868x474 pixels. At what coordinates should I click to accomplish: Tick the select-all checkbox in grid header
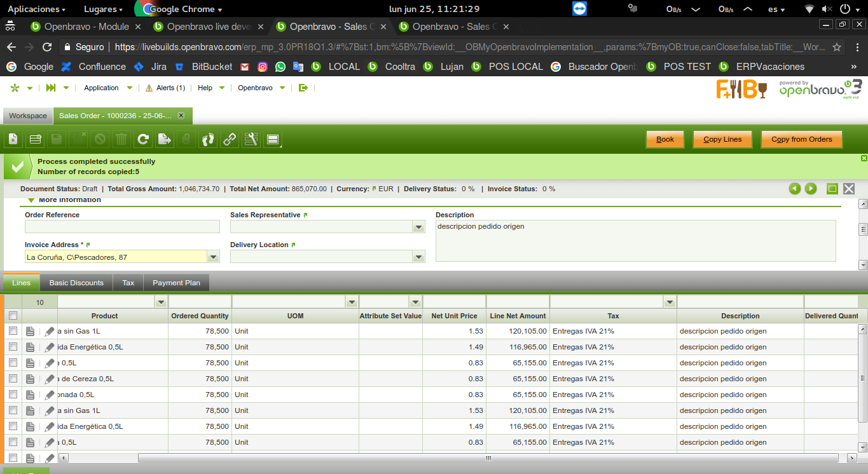click(x=13, y=316)
